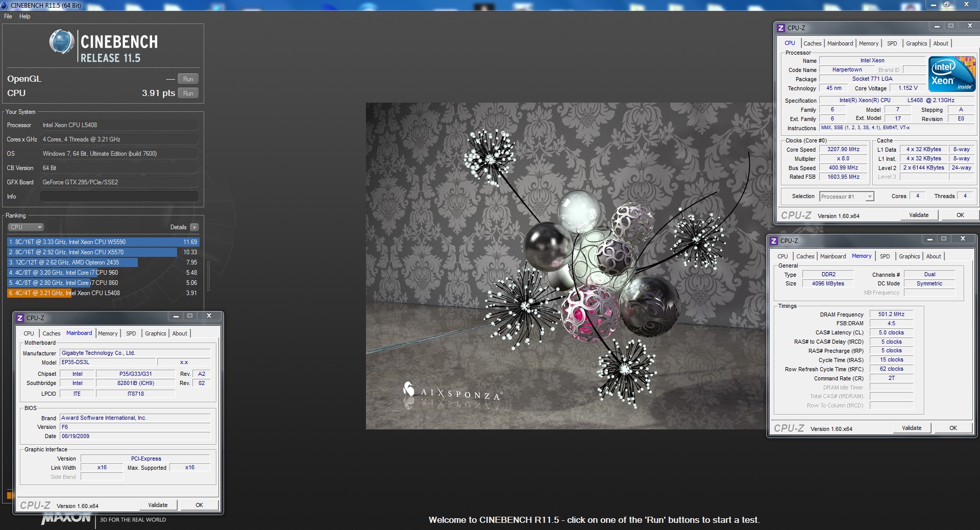Open SPD tab in CPU-Z CPU window
This screenshot has width=980, height=530.
pyautogui.click(x=892, y=43)
